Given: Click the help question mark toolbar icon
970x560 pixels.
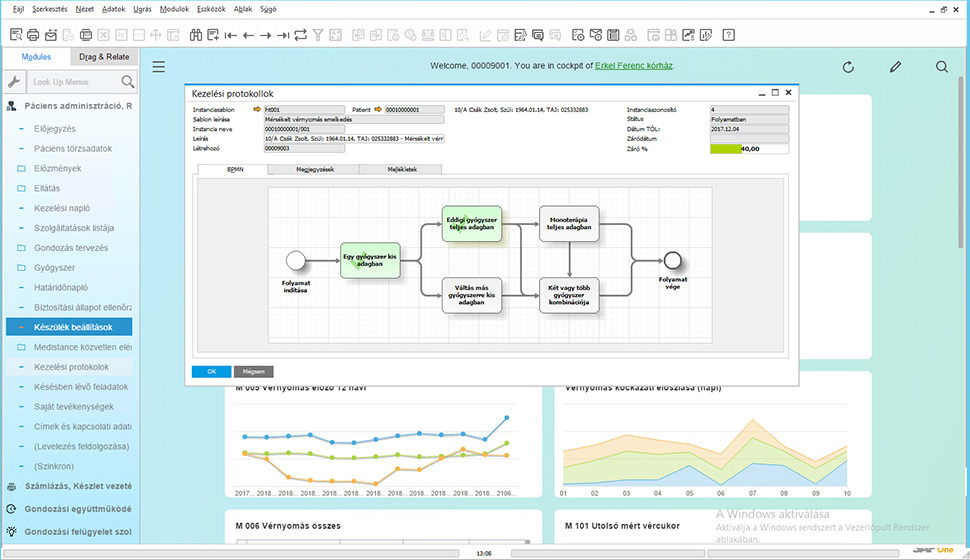Looking at the screenshot, I should 729,35.
